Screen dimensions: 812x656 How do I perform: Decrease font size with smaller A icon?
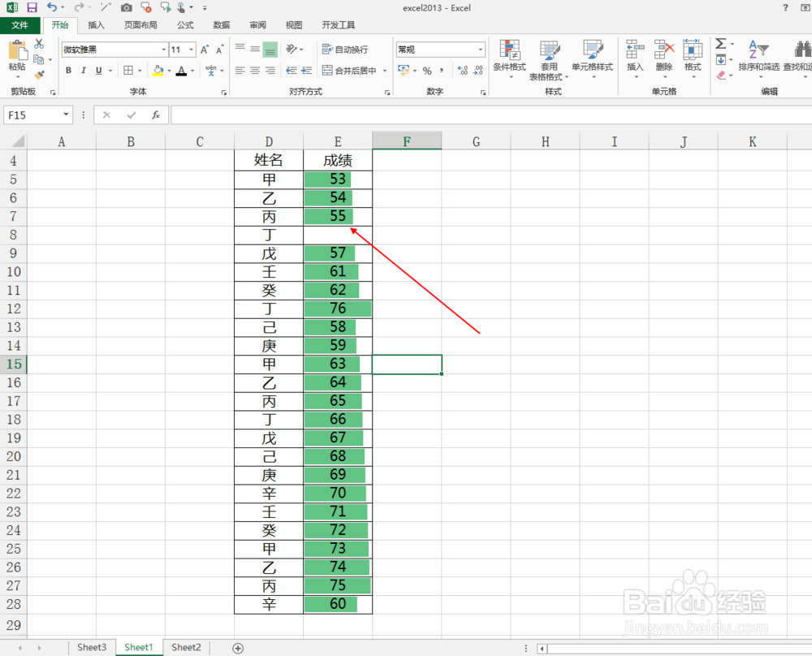tap(219, 50)
